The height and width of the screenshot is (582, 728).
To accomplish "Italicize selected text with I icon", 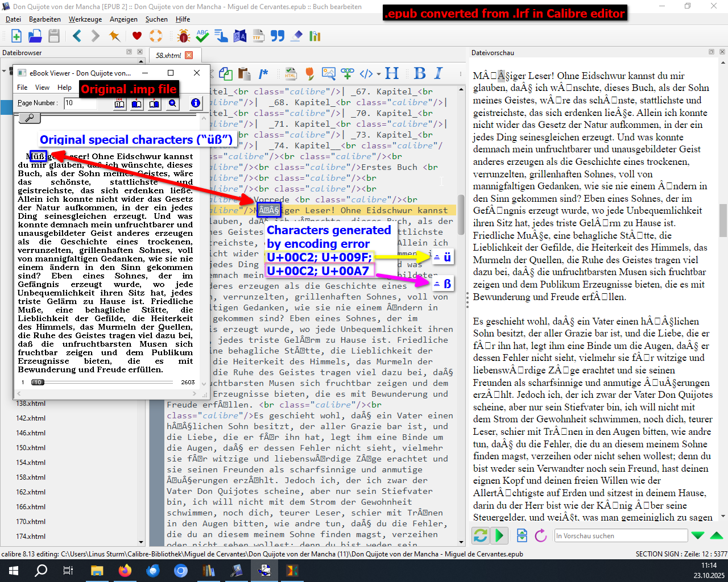I will coord(439,73).
